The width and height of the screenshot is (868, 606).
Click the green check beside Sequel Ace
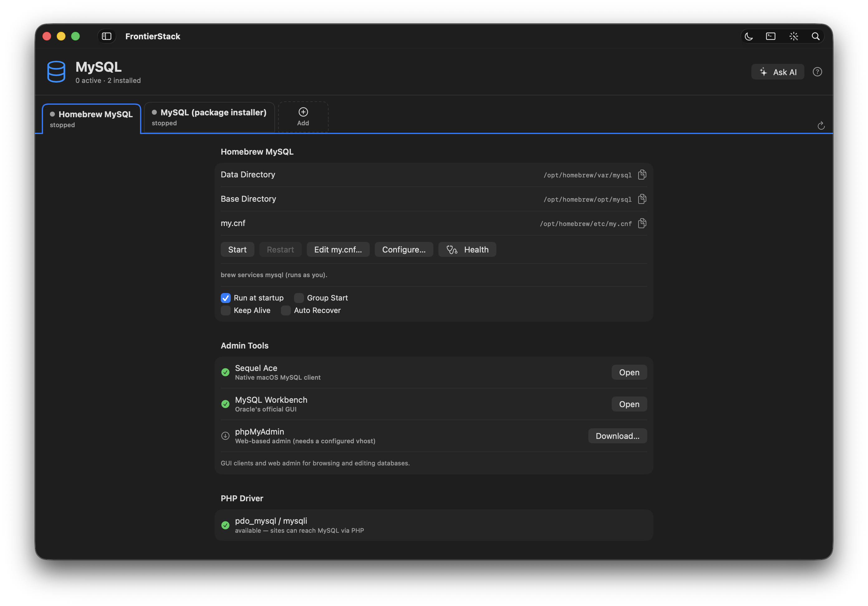pos(225,373)
